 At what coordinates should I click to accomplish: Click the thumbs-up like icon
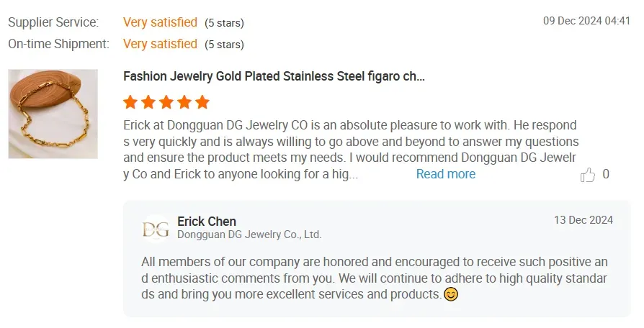pyautogui.click(x=587, y=175)
